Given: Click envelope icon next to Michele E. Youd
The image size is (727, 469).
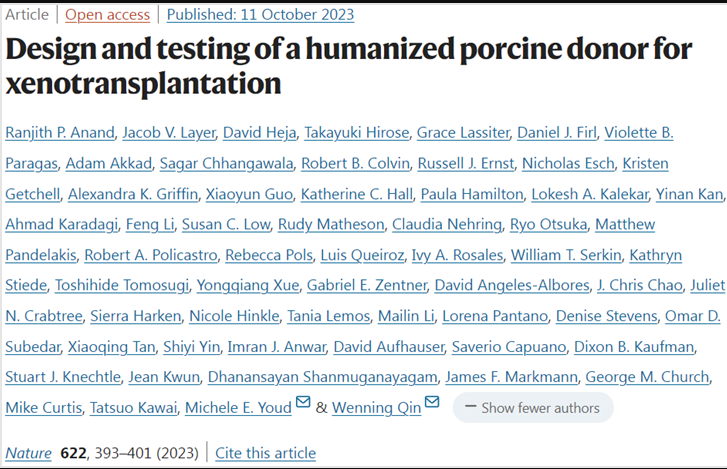Looking at the screenshot, I should coord(303,404).
